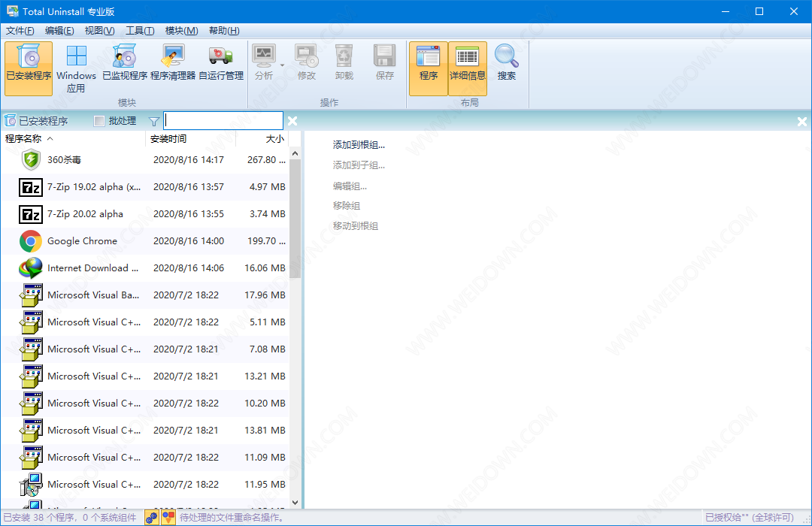Expand the 分析 dropdown arrow
This screenshot has width=812, height=526.
pyautogui.click(x=282, y=65)
